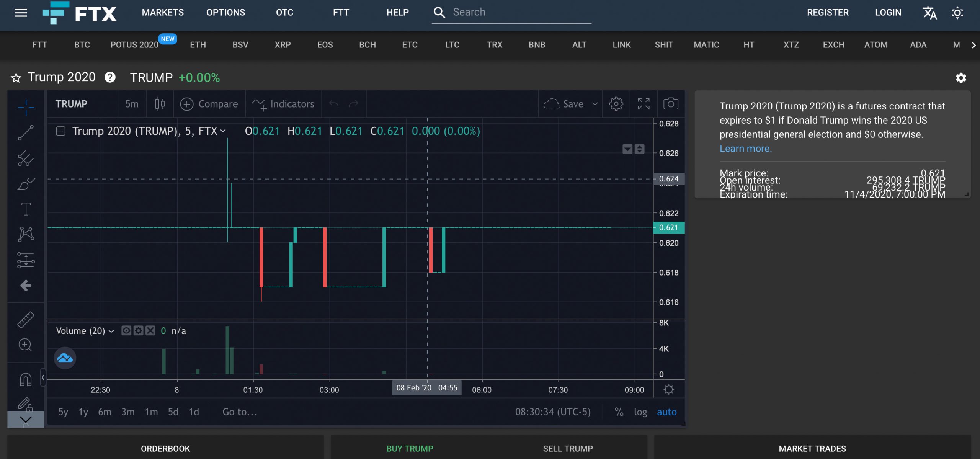Viewport: 980px width, 459px height.
Task: Collapse the chart legend box icon
Action: [61, 131]
